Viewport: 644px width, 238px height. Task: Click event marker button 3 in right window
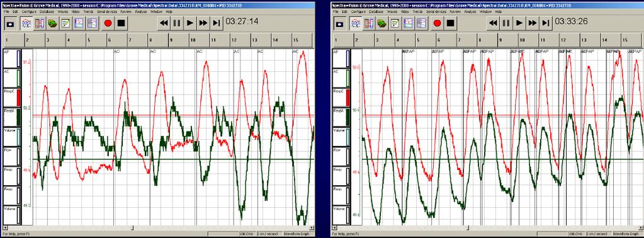point(384,40)
